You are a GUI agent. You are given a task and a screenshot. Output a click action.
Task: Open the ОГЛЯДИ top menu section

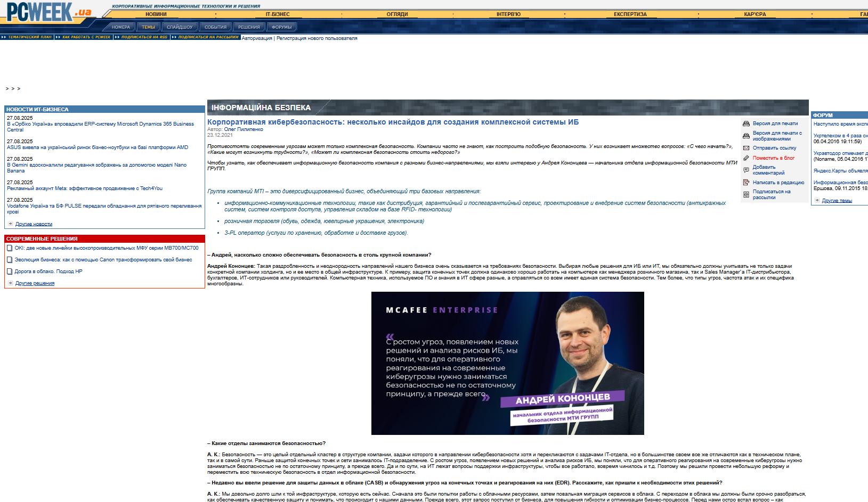(398, 14)
